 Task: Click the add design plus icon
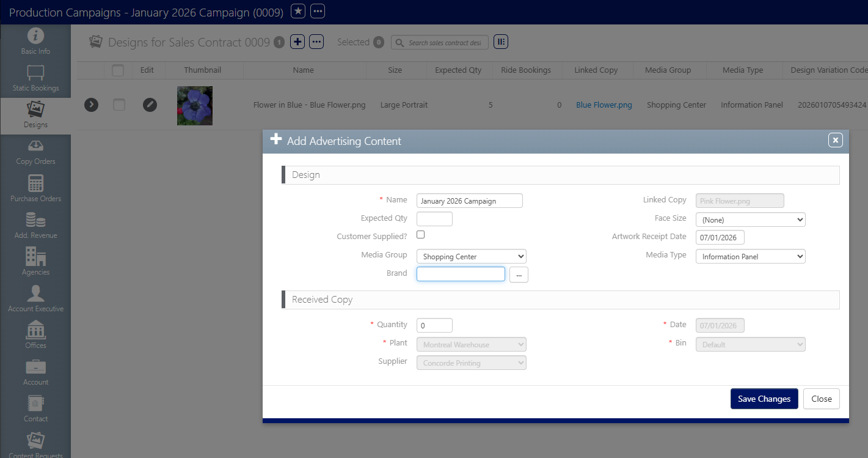(x=297, y=42)
